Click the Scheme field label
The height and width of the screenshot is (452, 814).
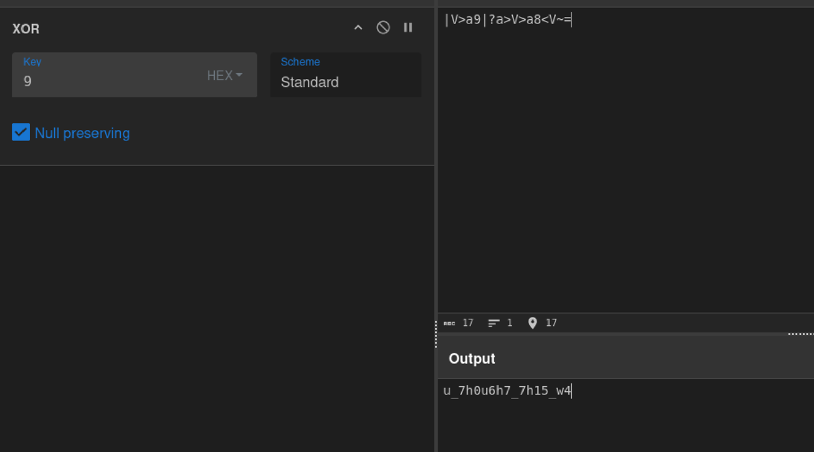coord(300,62)
